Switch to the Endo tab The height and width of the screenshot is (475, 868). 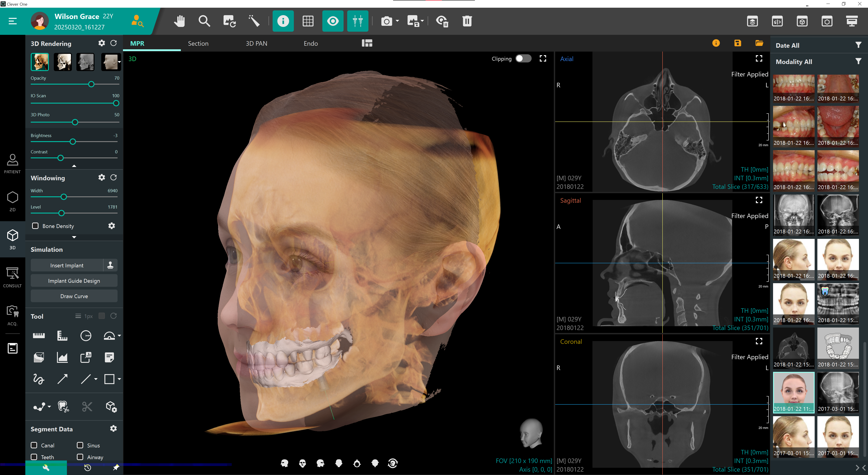click(x=310, y=43)
